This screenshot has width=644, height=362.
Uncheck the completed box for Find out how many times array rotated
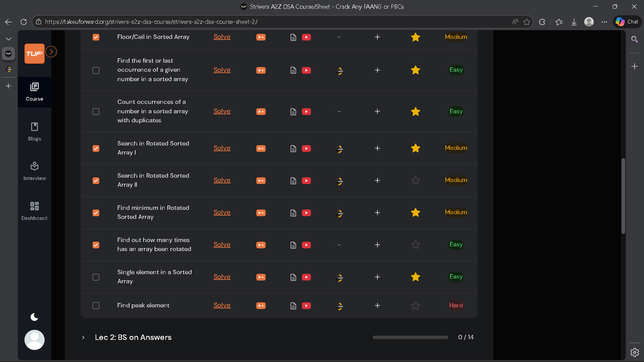pos(96,245)
